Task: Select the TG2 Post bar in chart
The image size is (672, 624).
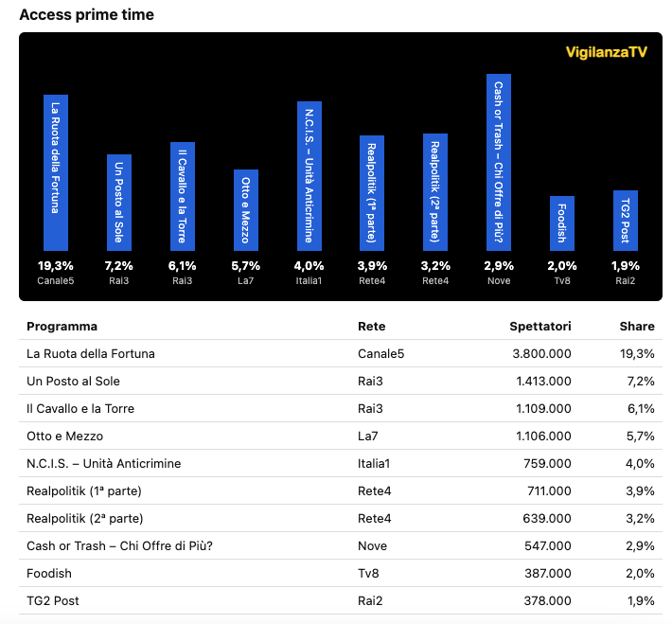Action: [x=626, y=221]
